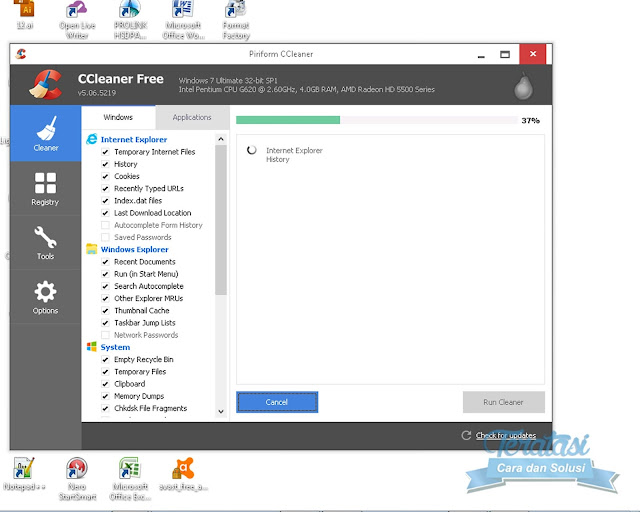Screen dimensions: 640x512
Task: Select the Windows Explorer category heading
Action: pos(134,249)
